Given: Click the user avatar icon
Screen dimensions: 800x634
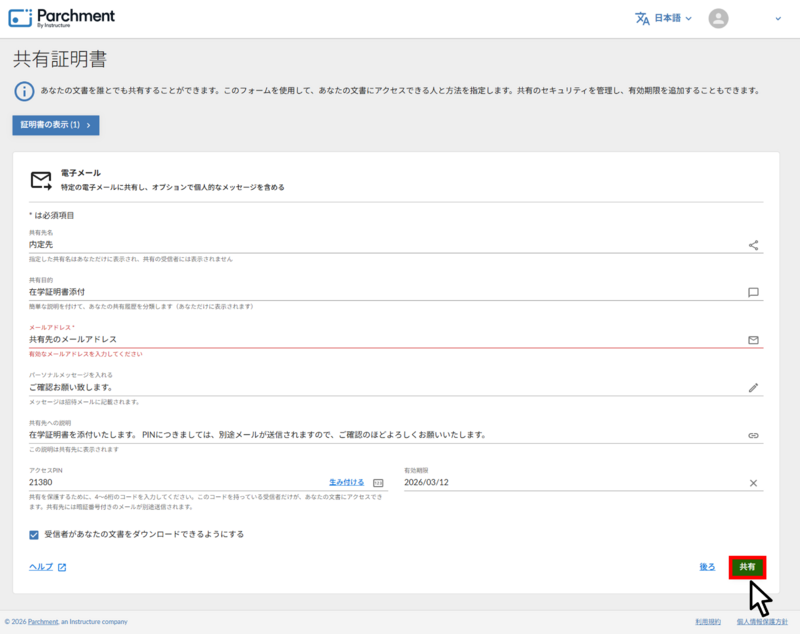Looking at the screenshot, I should tap(718, 18).
